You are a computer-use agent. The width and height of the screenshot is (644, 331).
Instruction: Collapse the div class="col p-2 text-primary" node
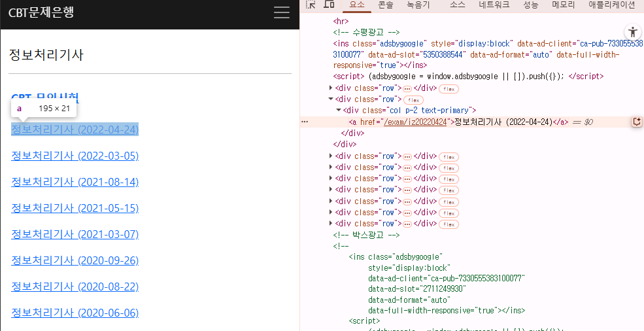pyautogui.click(x=339, y=110)
